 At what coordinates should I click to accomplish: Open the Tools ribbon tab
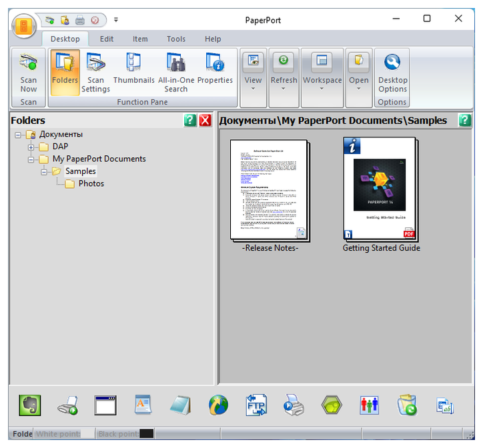pyautogui.click(x=176, y=39)
